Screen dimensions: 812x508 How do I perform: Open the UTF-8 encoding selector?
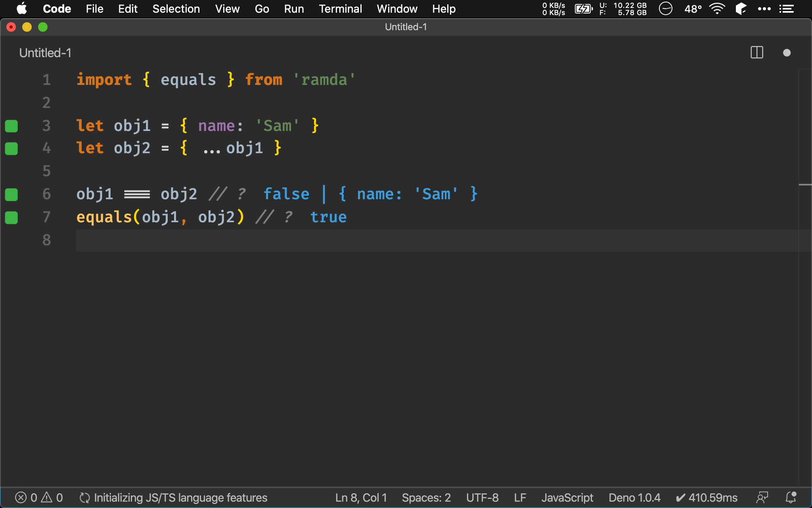tap(482, 497)
